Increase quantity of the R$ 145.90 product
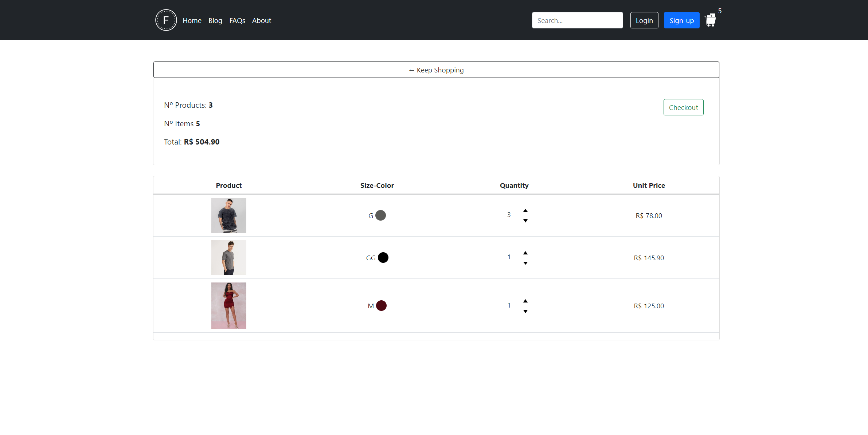 525,253
